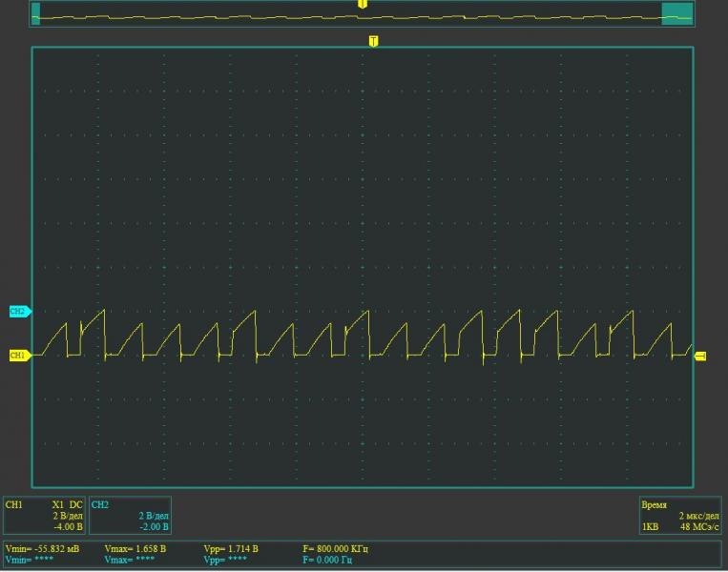This screenshot has width=728, height=572.
Task: Click the CH2 cyan ground level marker
Action: click(19, 311)
